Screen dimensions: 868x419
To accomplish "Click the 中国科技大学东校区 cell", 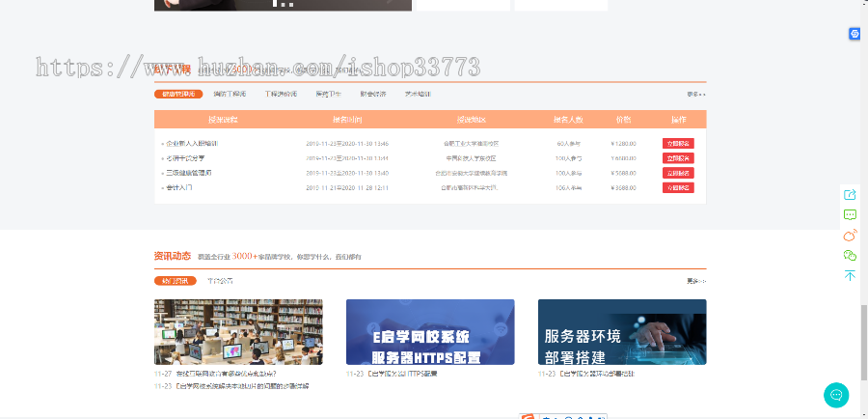I will click(471, 158).
